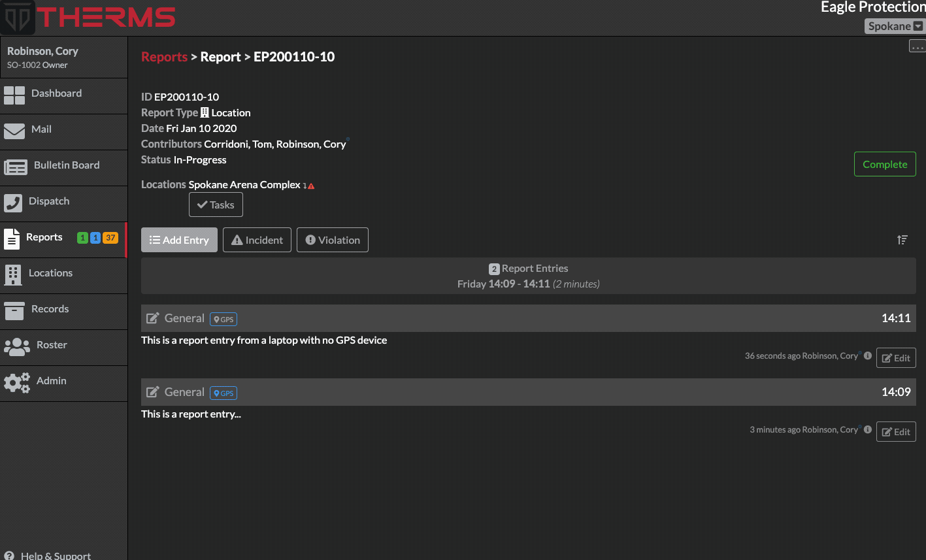Open the Dashboard from the sidebar
Screen dimensions: 926x560
click(56, 93)
